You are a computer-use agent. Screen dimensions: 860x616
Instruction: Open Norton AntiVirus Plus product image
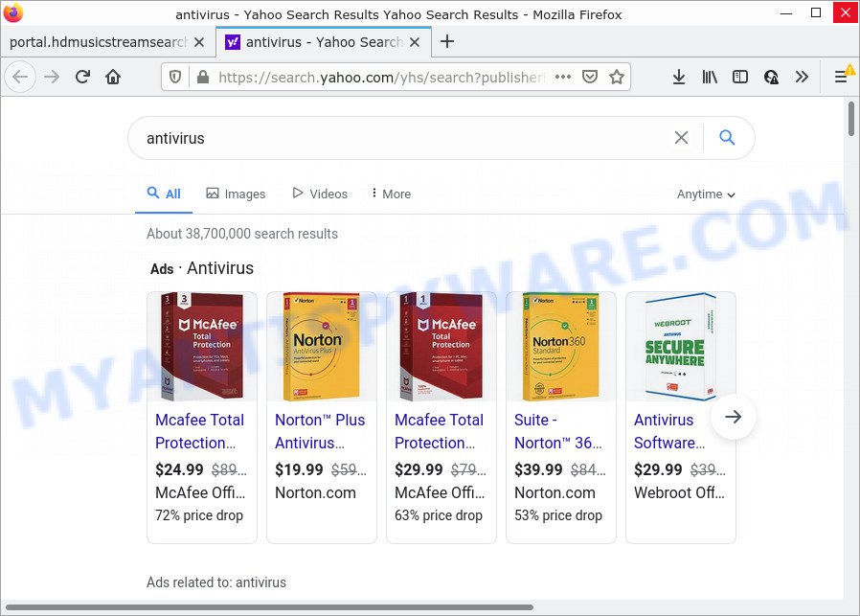point(322,346)
